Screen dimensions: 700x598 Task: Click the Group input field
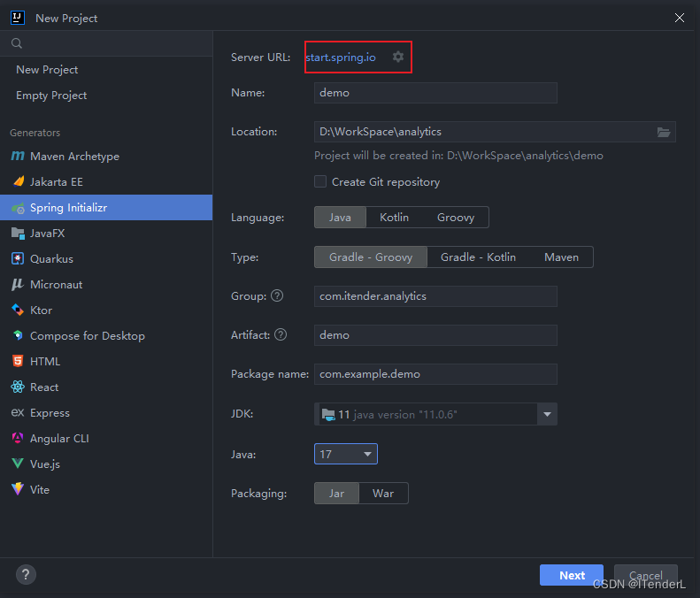435,296
